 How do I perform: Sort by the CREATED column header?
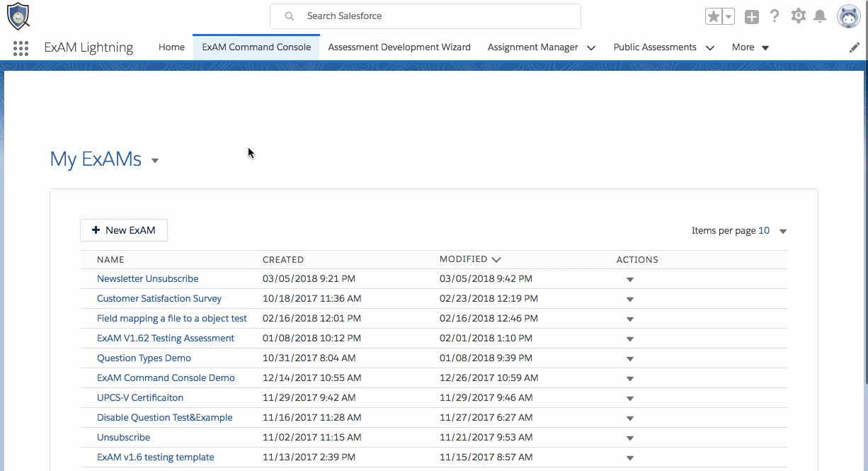coord(283,260)
